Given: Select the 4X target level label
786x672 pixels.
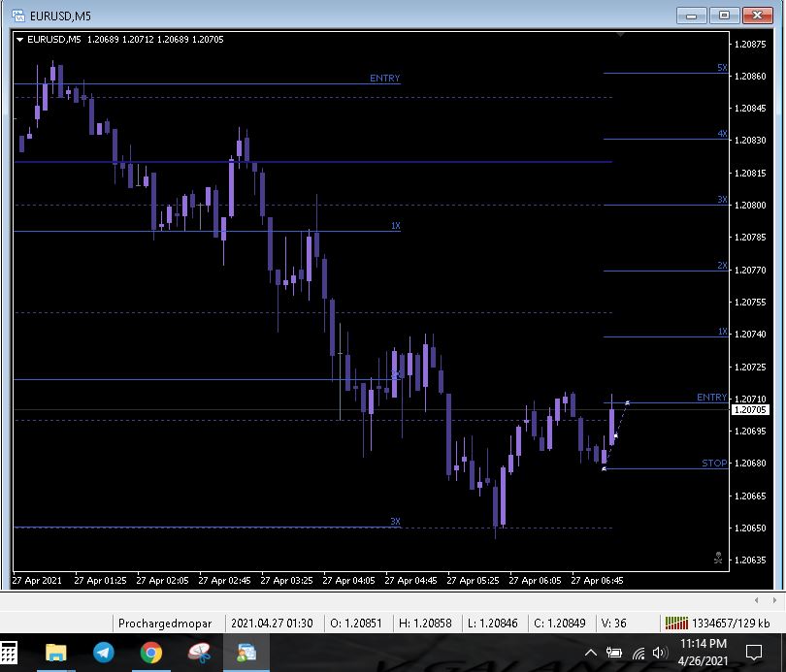Looking at the screenshot, I should click(722, 134).
